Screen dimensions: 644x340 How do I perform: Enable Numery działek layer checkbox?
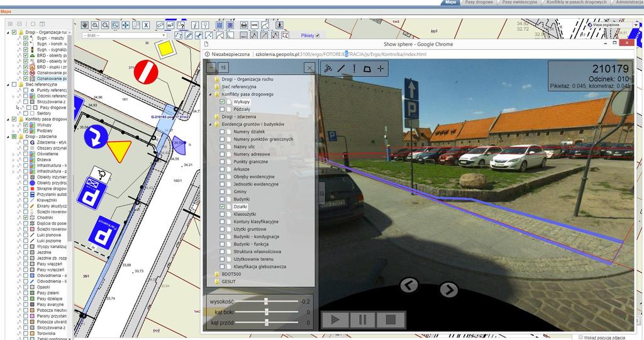point(222,132)
